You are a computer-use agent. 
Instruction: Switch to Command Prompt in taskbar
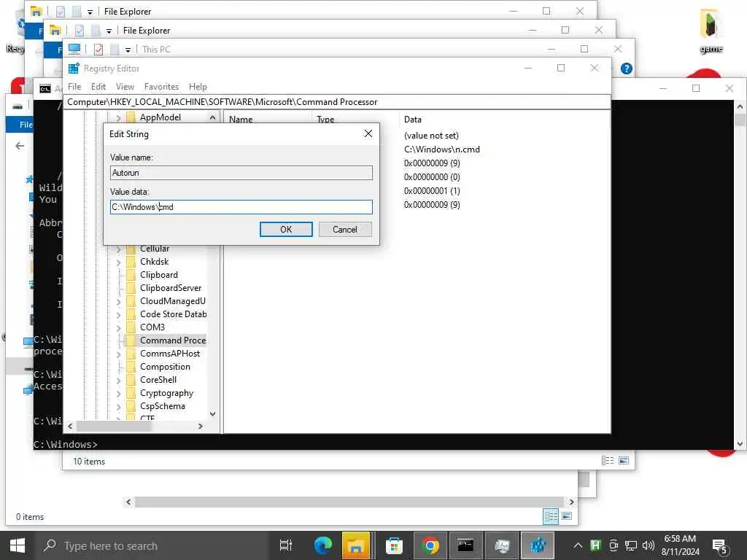point(465,545)
